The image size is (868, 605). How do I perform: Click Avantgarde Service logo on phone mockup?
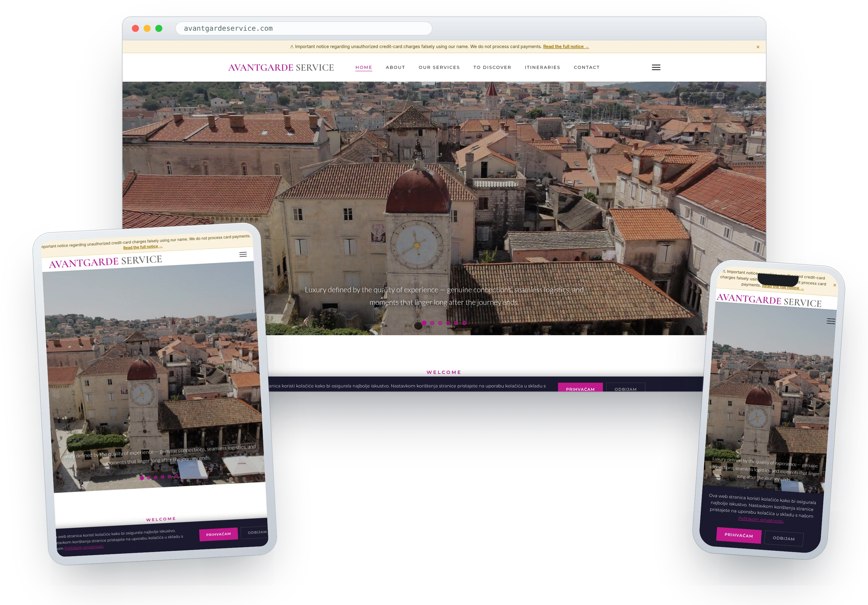[769, 300]
